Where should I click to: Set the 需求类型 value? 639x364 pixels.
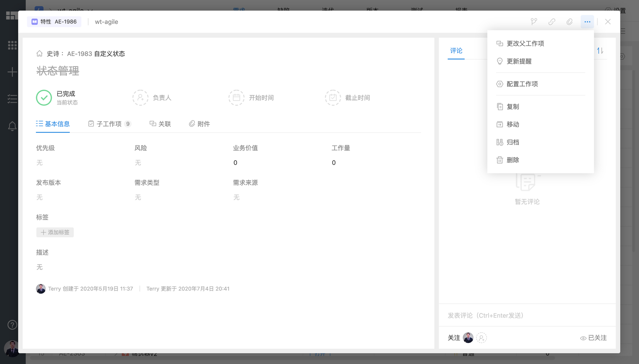(x=138, y=198)
